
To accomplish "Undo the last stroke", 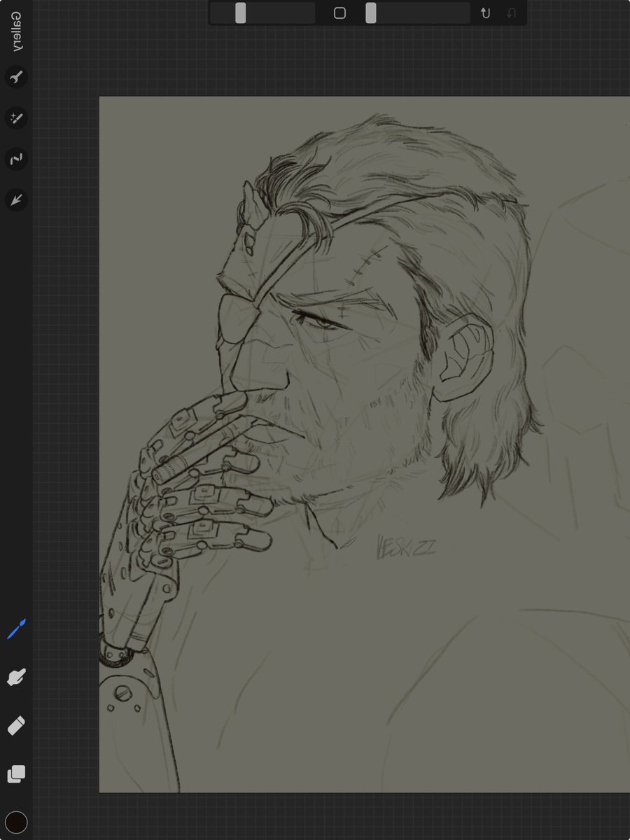I will click(x=485, y=13).
